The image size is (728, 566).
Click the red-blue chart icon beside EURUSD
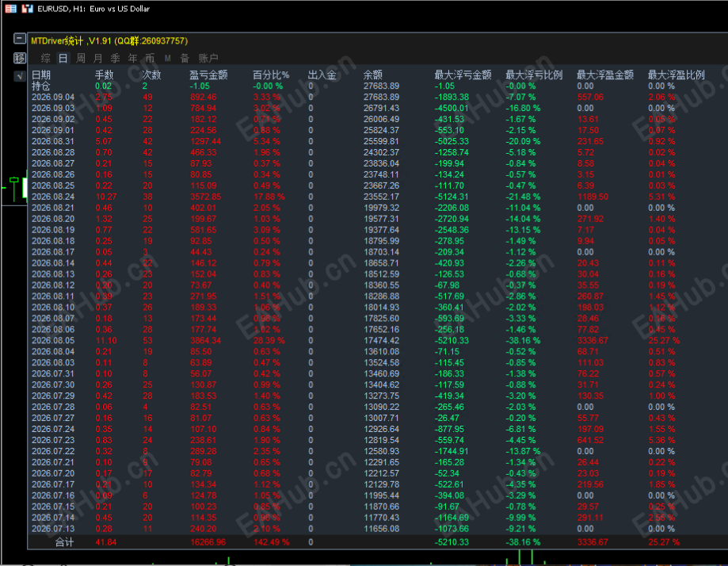(x=28, y=9)
